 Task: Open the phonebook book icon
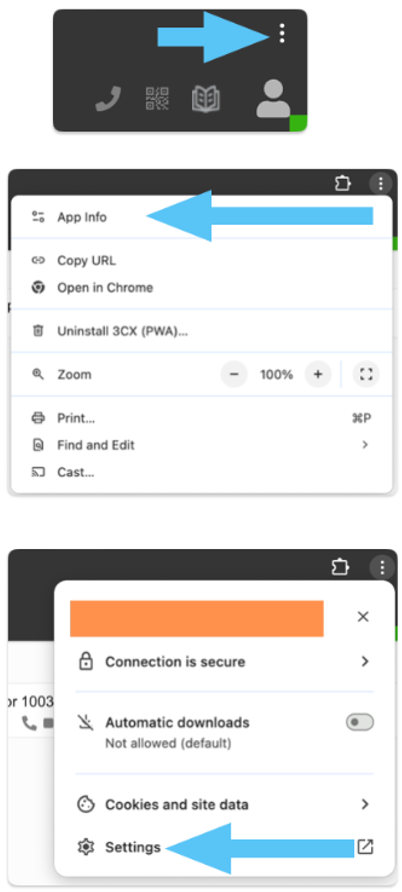(x=205, y=99)
